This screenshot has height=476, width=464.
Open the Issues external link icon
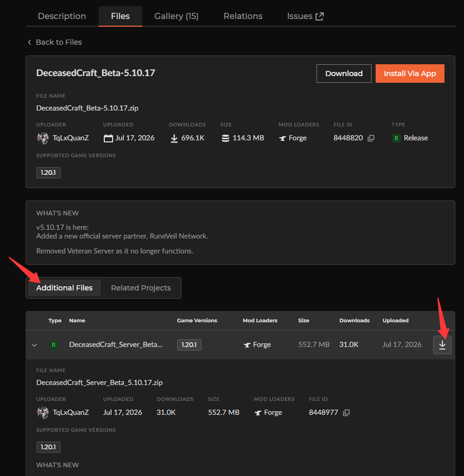[320, 16]
